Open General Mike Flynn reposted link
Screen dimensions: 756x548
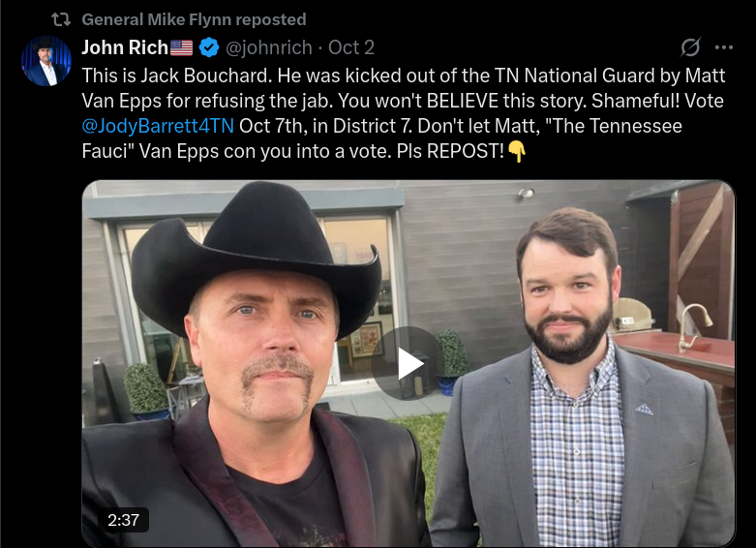click(x=194, y=19)
